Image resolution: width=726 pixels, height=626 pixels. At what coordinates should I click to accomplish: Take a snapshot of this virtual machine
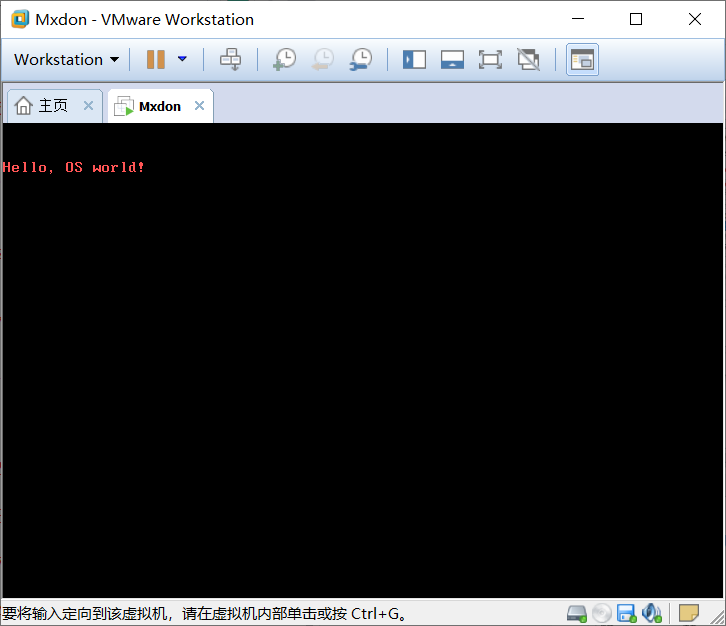(x=285, y=59)
